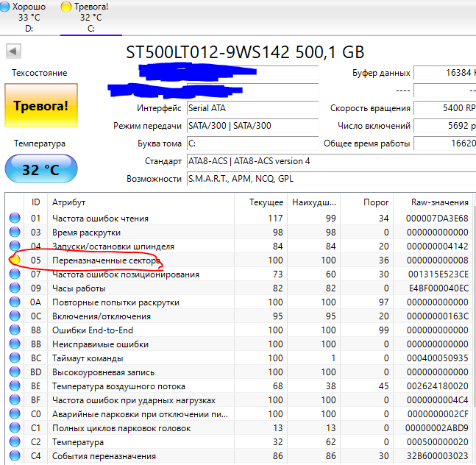
Task: Click the 16384 buffer size field
Action: tap(444, 73)
